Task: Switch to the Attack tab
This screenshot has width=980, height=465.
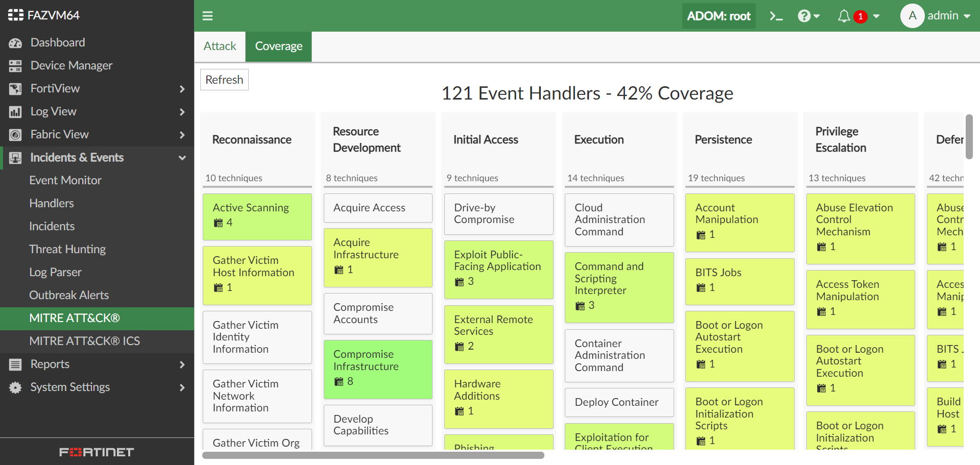Action: [x=220, y=46]
